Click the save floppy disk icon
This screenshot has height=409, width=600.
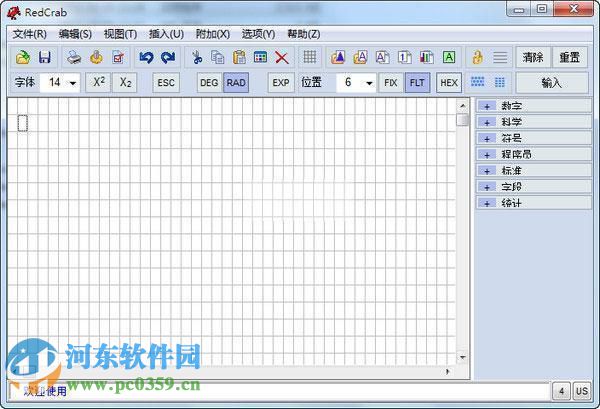tap(45, 57)
